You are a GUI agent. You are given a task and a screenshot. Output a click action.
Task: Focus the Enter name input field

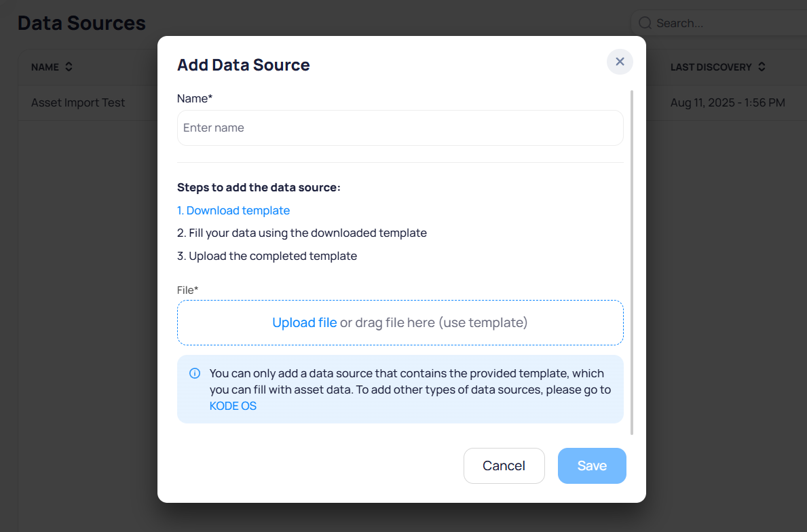click(x=400, y=128)
